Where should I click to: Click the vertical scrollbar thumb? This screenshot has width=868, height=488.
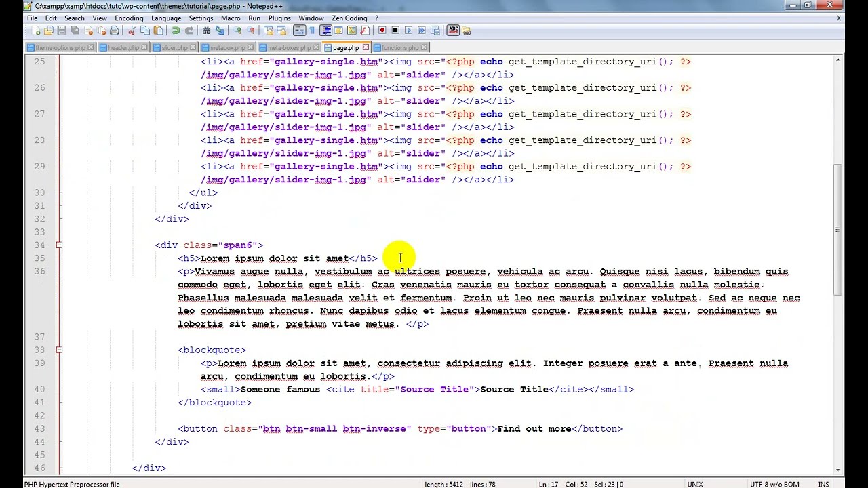click(x=839, y=229)
